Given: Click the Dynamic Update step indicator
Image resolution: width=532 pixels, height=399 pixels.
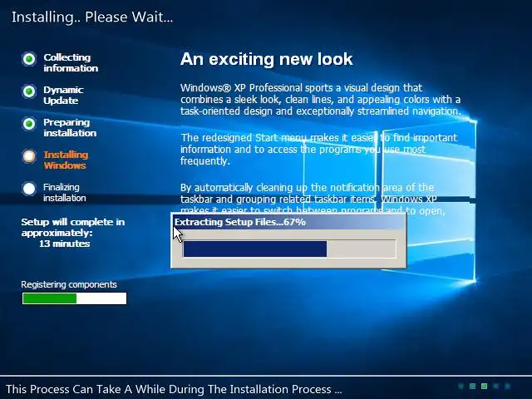Looking at the screenshot, I should point(29,91).
